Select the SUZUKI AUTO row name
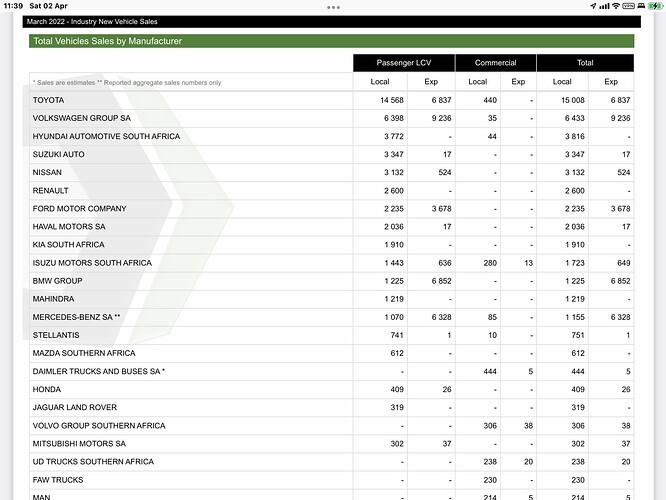666x500 pixels. click(x=59, y=155)
